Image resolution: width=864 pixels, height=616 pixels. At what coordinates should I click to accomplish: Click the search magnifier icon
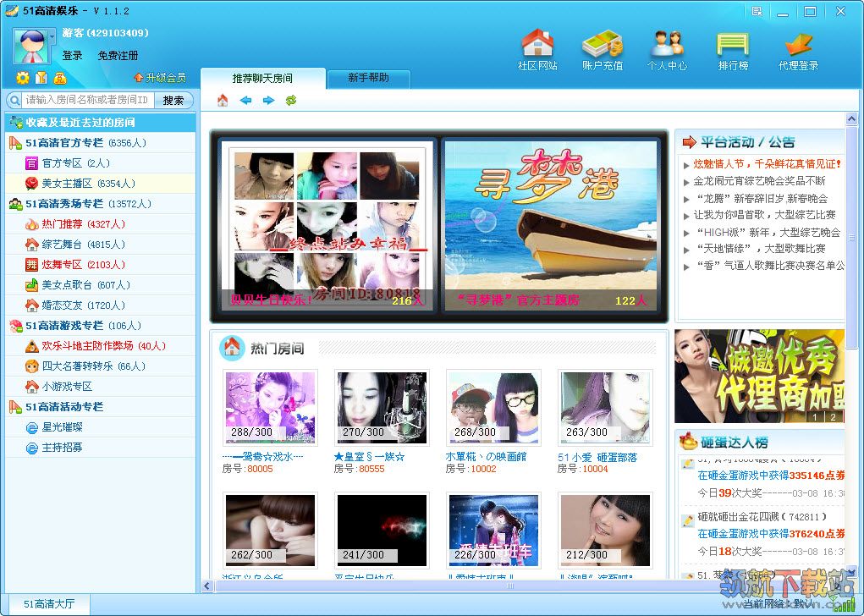(14, 101)
